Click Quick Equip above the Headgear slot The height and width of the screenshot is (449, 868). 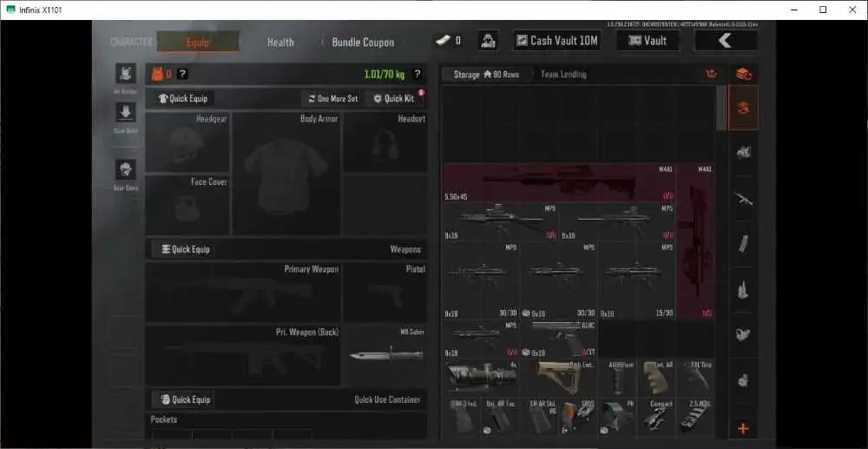[x=183, y=98]
